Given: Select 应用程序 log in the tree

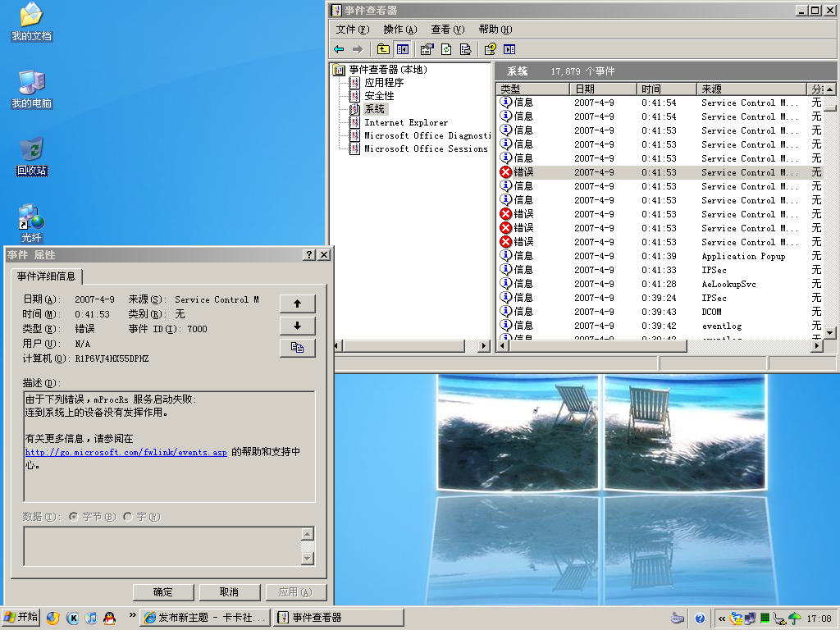Looking at the screenshot, I should click(384, 83).
